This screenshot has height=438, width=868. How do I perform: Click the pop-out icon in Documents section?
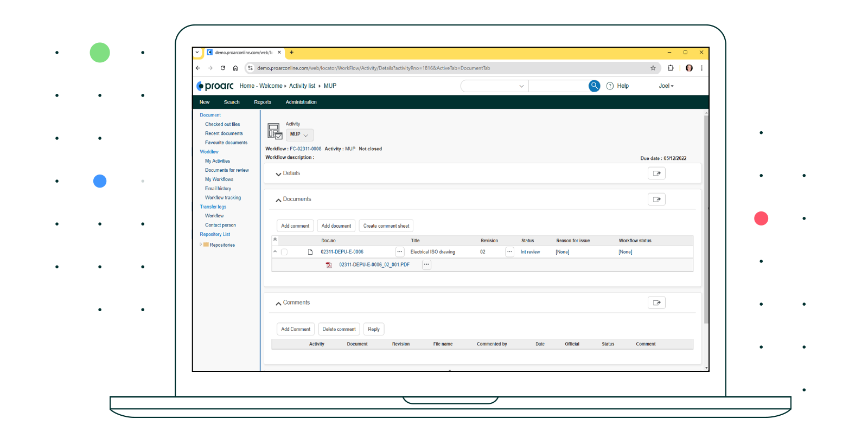pos(656,199)
